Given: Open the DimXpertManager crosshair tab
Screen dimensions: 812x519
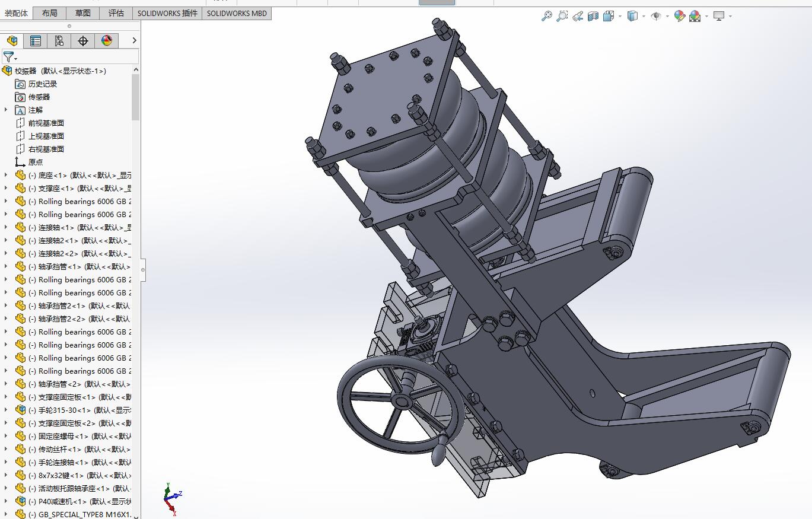Looking at the screenshot, I should 83,40.
